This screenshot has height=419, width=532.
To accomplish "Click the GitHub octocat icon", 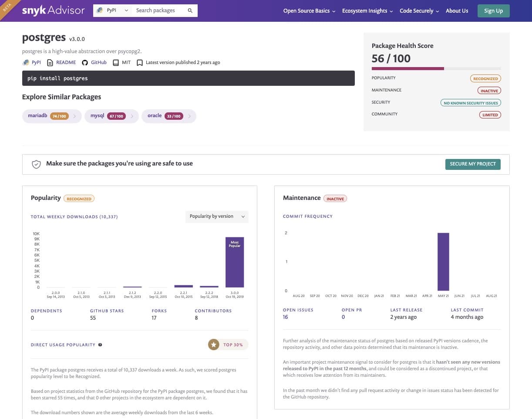I will click(85, 63).
